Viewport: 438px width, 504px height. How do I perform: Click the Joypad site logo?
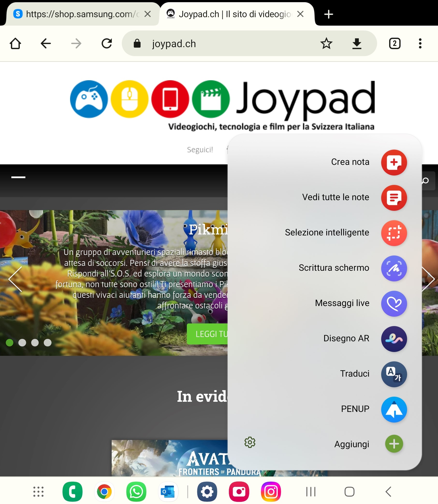click(x=222, y=106)
